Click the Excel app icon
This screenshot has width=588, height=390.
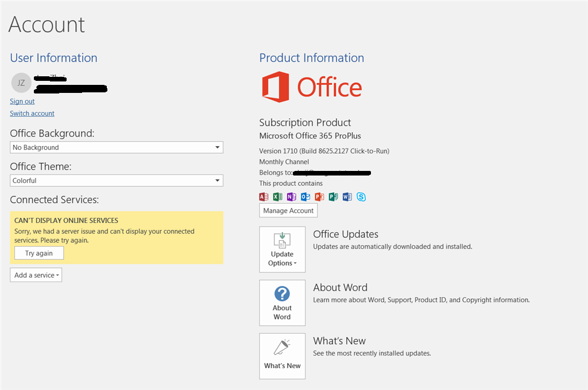277,197
